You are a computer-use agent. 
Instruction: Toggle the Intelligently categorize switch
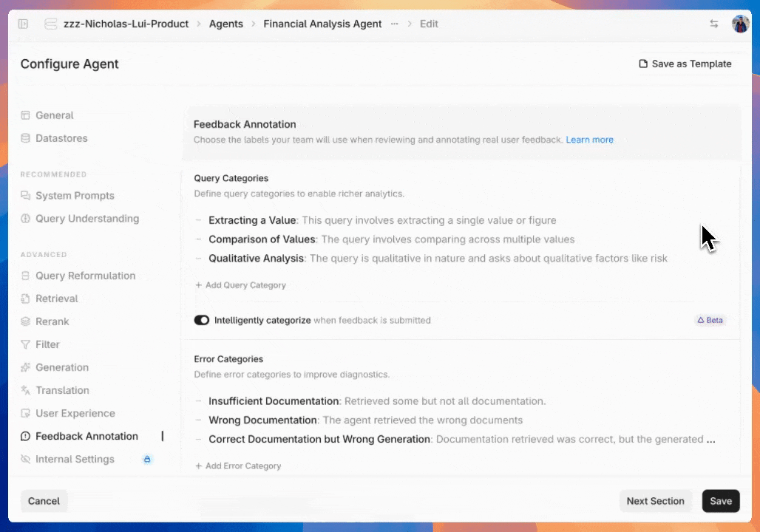click(202, 321)
